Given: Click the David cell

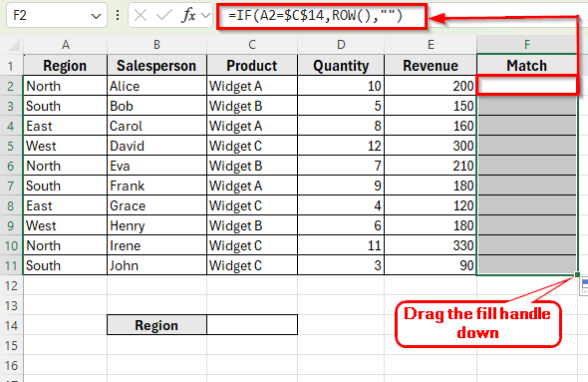Looking at the screenshot, I should (156, 146).
